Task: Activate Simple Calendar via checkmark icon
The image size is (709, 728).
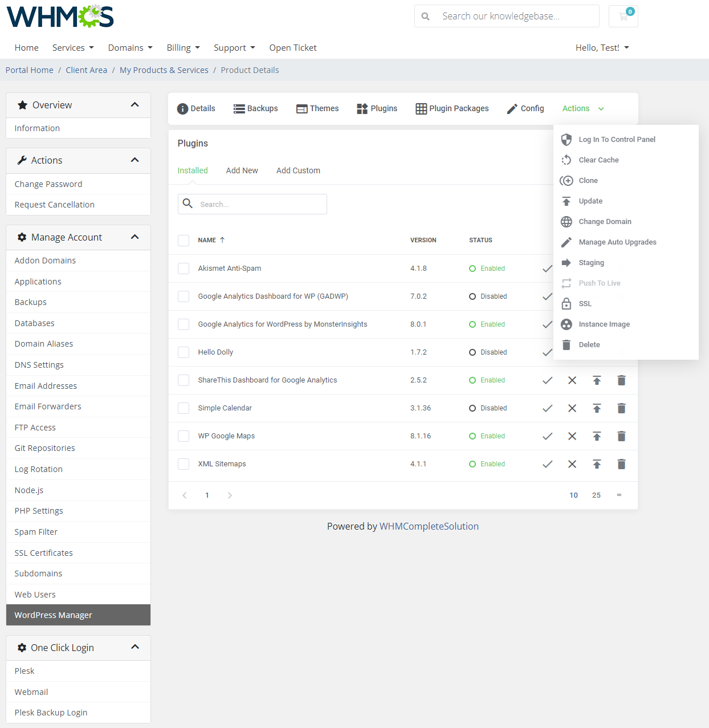Action: point(547,408)
